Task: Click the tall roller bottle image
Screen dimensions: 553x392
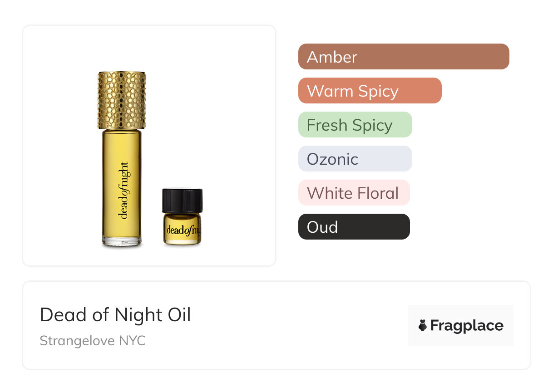Action: click(x=122, y=159)
